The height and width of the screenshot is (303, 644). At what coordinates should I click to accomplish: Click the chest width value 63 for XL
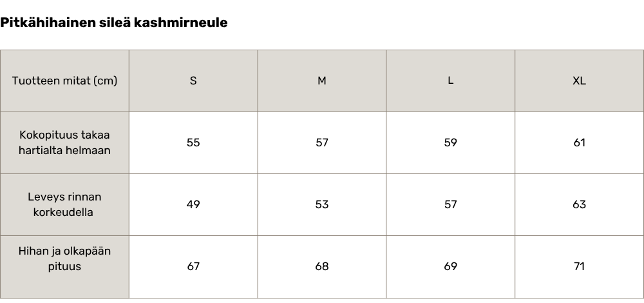(580, 204)
